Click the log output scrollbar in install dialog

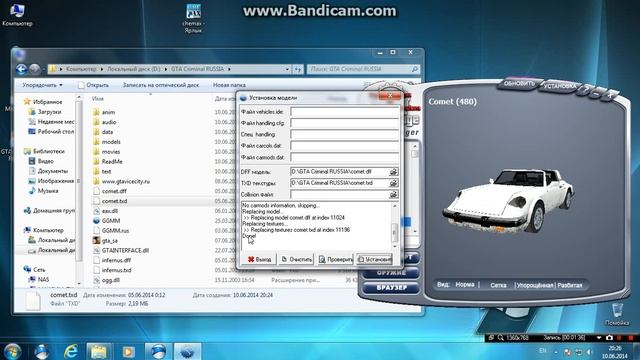pyautogui.click(x=395, y=226)
